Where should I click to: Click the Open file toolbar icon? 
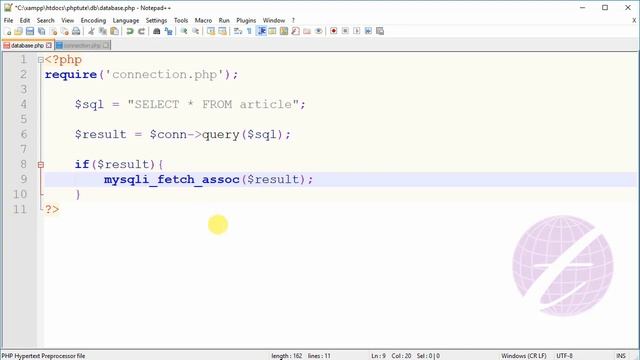click(18, 31)
